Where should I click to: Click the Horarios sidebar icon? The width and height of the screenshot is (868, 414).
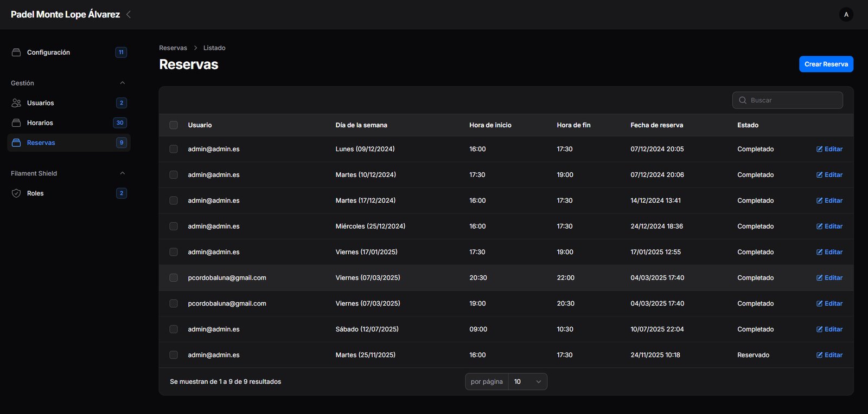click(16, 123)
